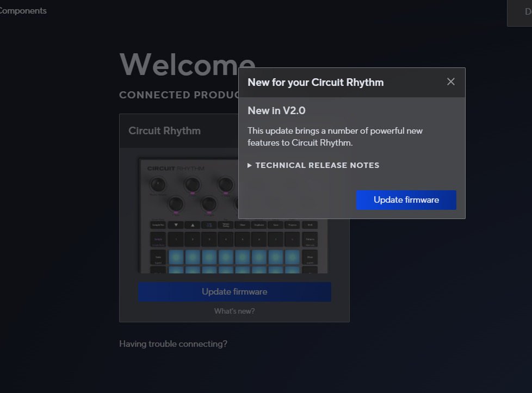This screenshot has height=393, width=532.
Task: Close the New for your Circuit Rhythm popup
Action: tap(450, 82)
